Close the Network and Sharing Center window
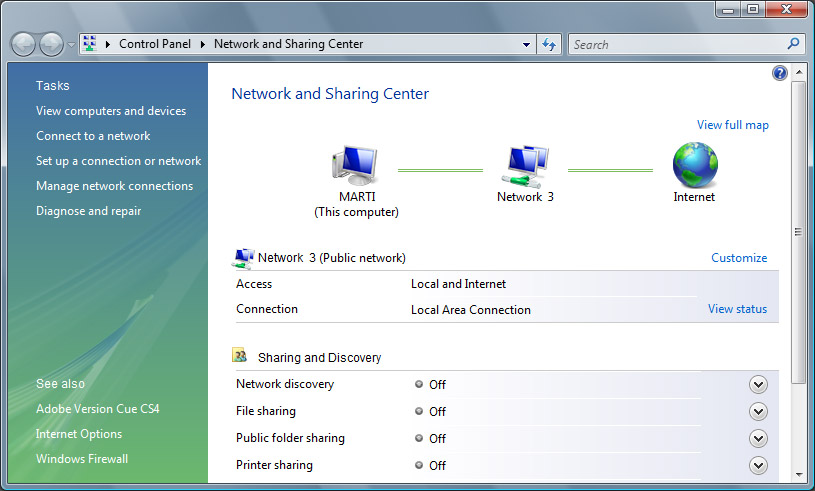The image size is (815, 491). tap(786, 9)
